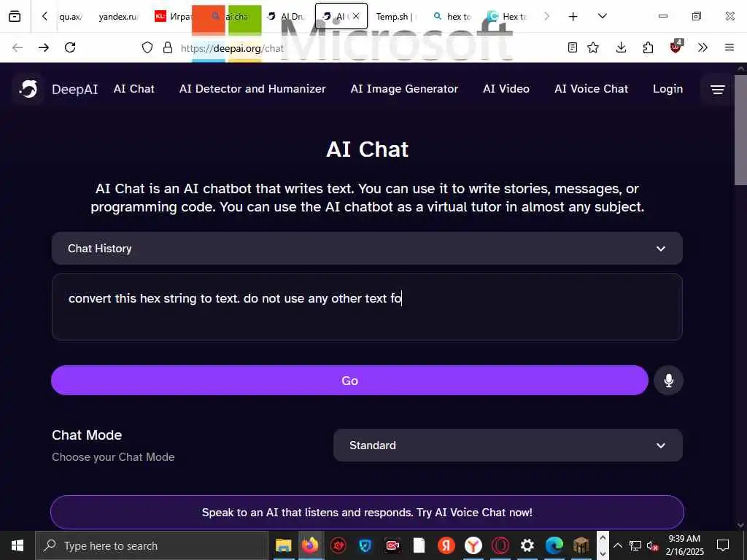Viewport: 747px width, 560px height.
Task: List all tabs dropdown arrow
Action: 602,16
